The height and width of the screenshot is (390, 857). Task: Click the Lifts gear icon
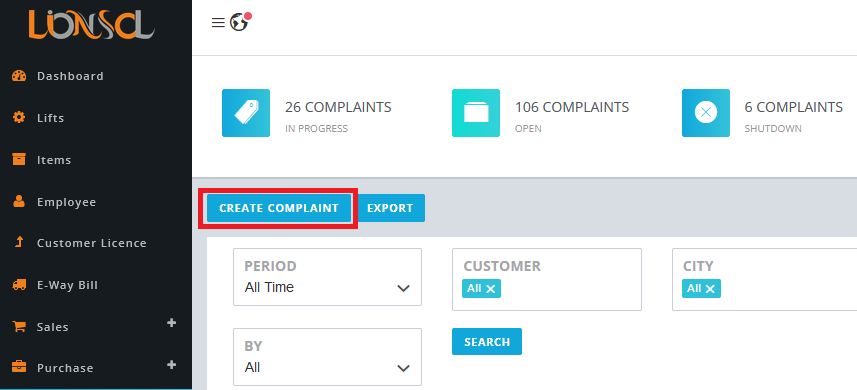click(19, 118)
